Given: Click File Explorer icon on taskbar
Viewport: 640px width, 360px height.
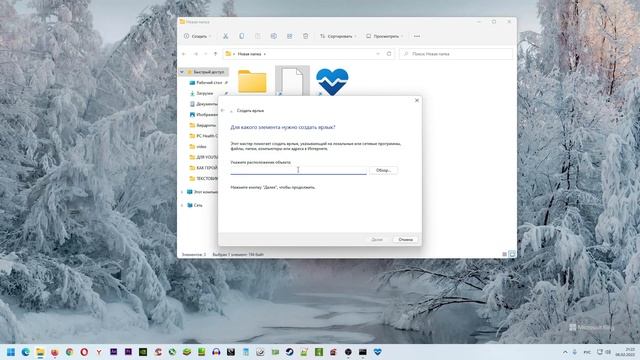Looking at the screenshot, I should (40, 352).
